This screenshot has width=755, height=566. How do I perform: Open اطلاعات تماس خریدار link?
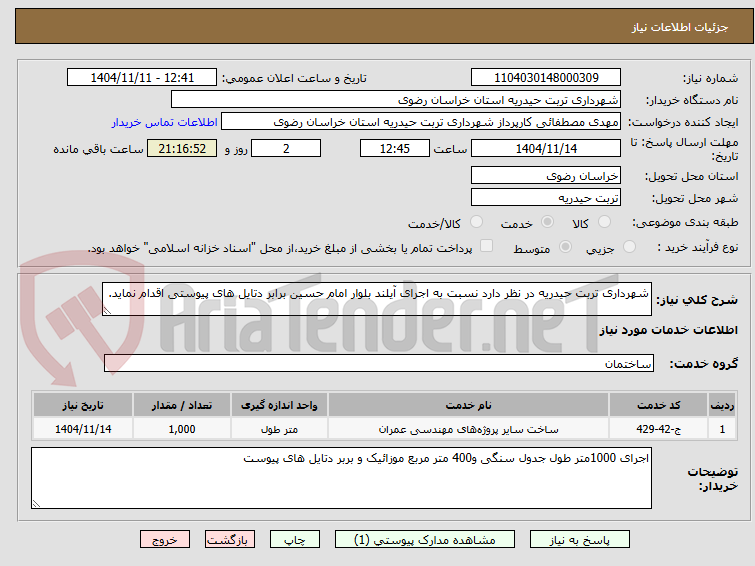click(x=165, y=122)
